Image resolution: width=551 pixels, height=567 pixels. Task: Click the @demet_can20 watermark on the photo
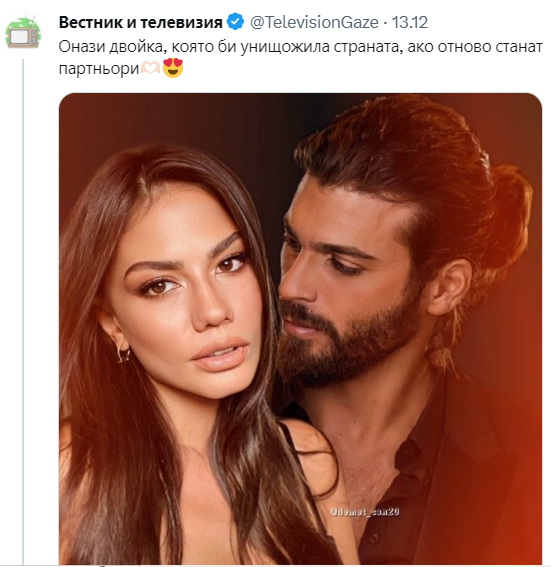[364, 512]
